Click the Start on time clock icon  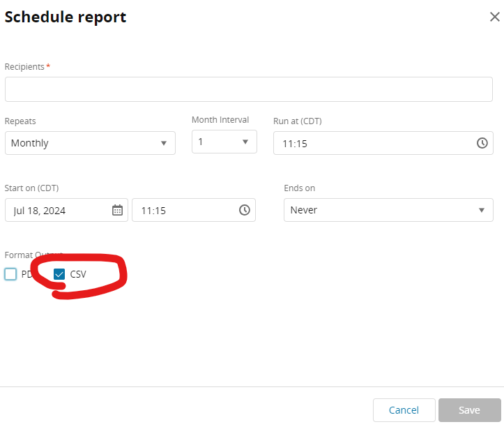click(245, 210)
